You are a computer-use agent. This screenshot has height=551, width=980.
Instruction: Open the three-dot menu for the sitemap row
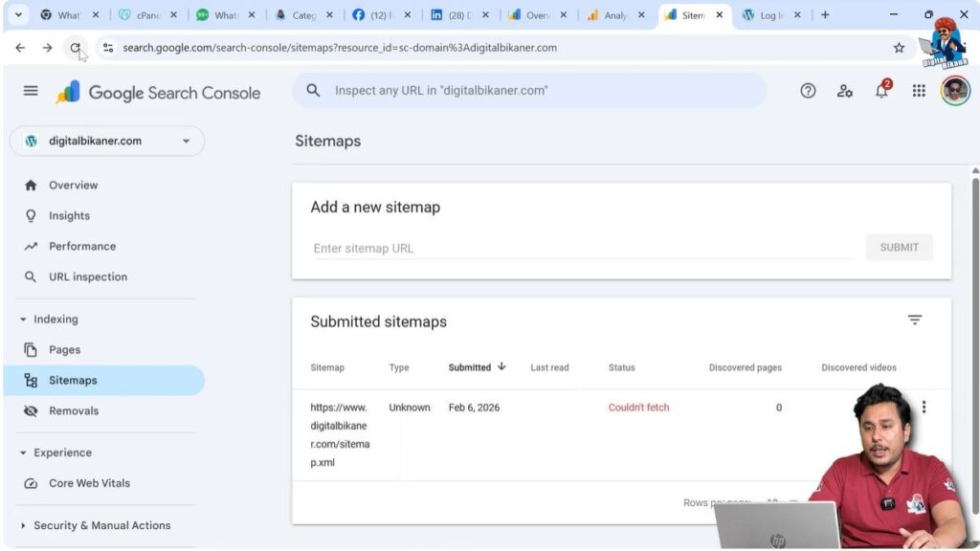tap(924, 407)
